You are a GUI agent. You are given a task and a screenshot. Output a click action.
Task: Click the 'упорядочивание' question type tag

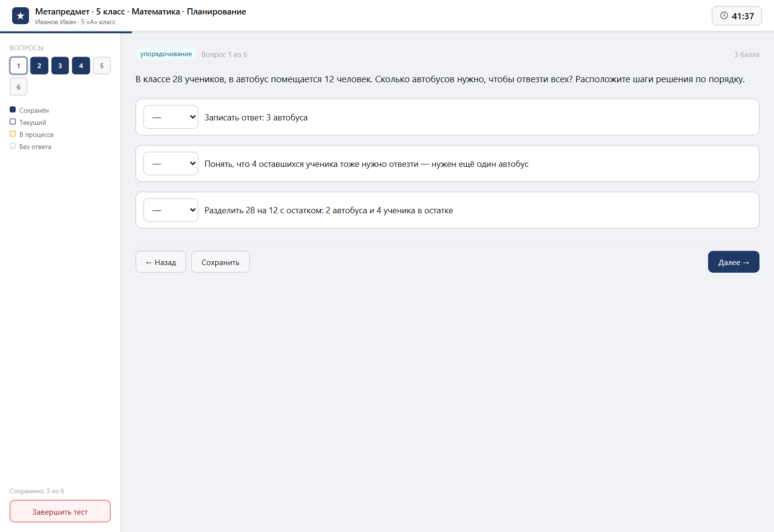click(166, 54)
